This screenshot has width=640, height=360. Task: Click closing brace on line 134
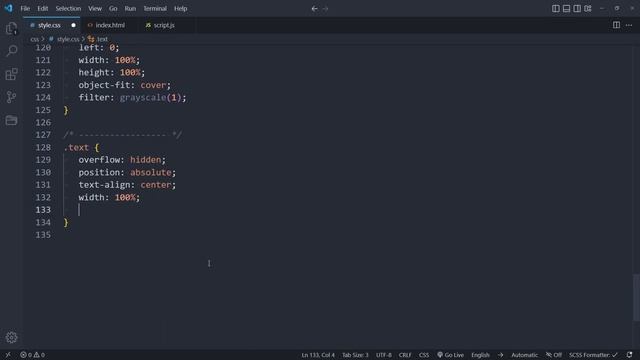pyautogui.click(x=66, y=222)
